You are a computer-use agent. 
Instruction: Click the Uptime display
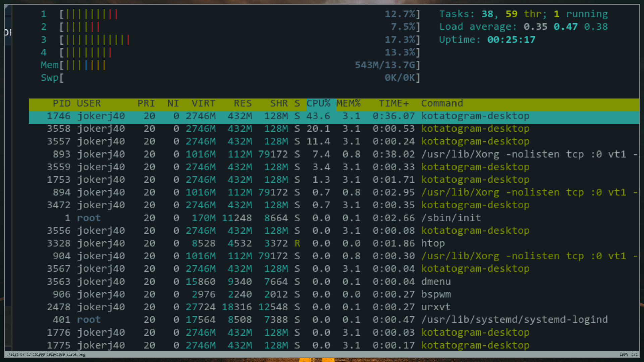coord(487,40)
